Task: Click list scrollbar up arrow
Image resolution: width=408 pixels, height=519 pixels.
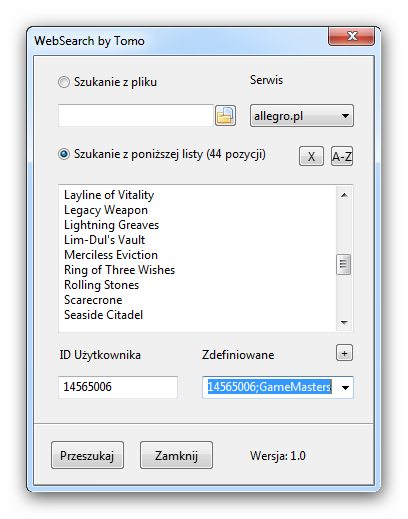Action: [x=344, y=195]
